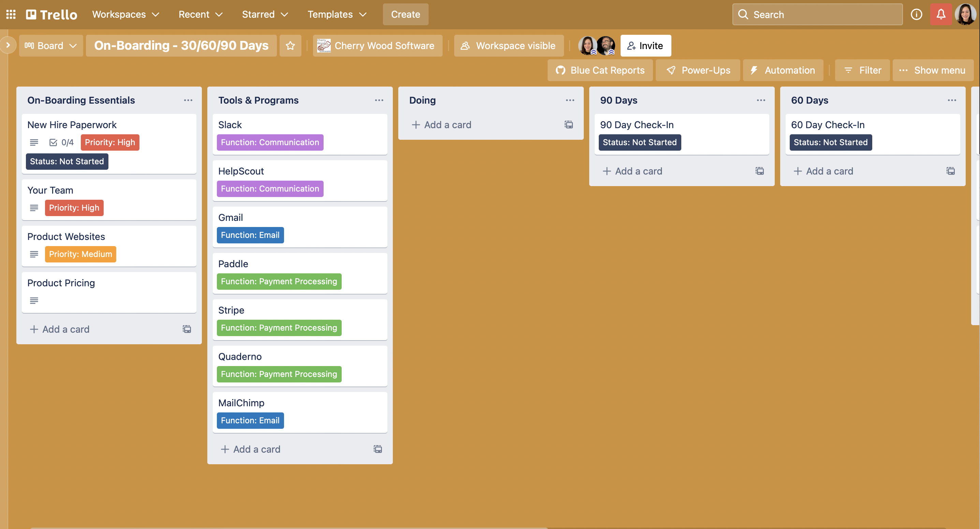Open notifications via the bell icon
This screenshot has height=529, width=980.
(941, 14)
